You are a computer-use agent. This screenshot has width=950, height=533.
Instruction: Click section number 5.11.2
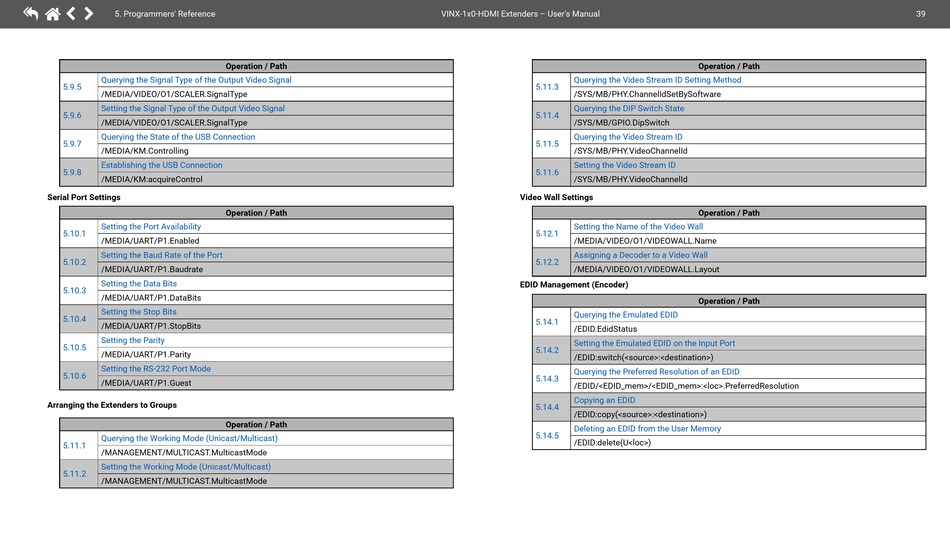[x=75, y=474]
